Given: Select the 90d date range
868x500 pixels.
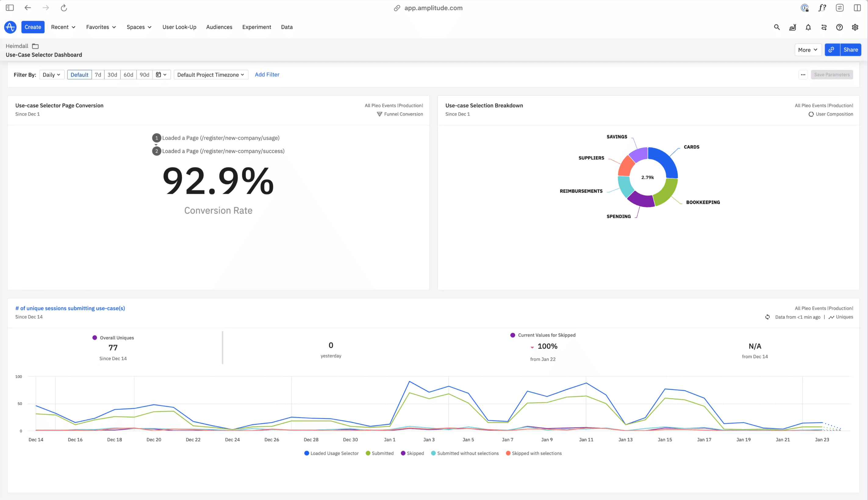Looking at the screenshot, I should [x=145, y=74].
